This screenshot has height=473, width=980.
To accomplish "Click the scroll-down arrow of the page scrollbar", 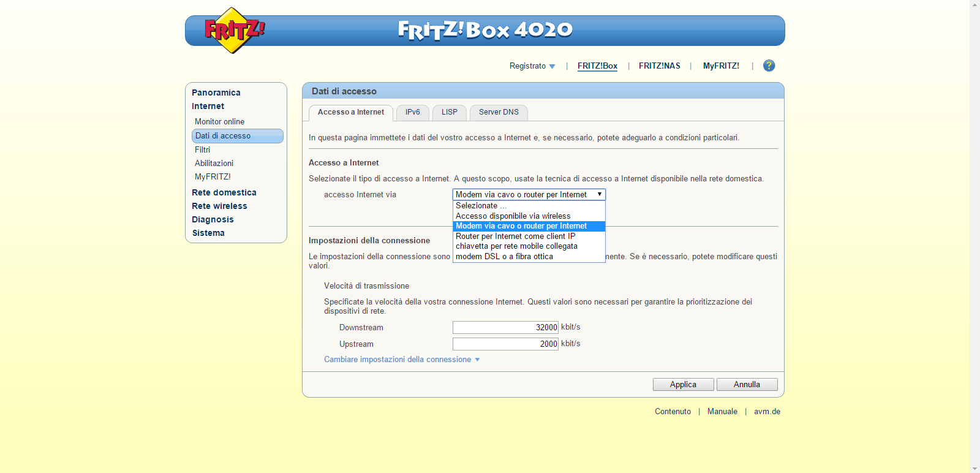I will pos(974,469).
